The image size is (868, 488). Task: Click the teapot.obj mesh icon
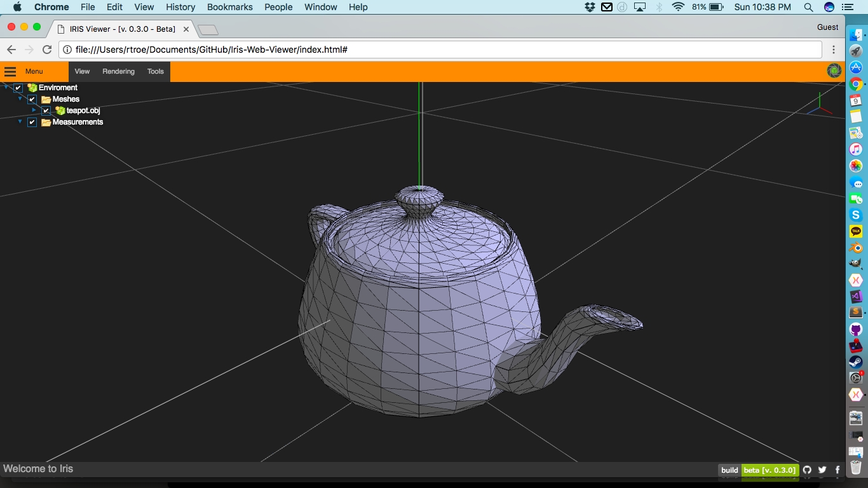tap(60, 111)
